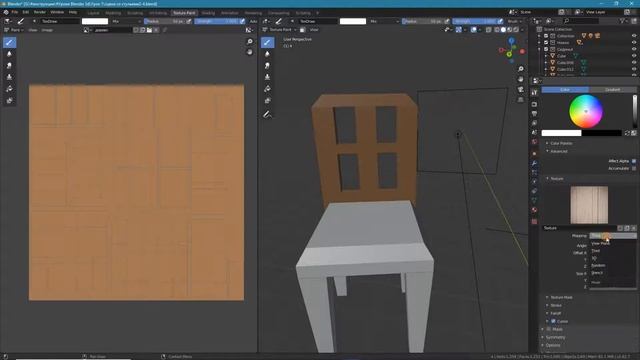Expand the Color Palette panel
The width and height of the screenshot is (640, 360).
coord(560,143)
